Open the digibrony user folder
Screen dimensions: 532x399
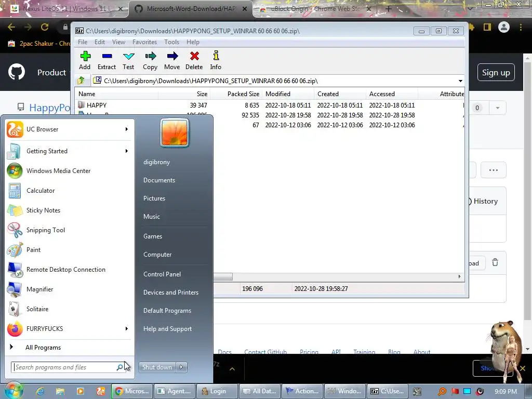tap(156, 162)
